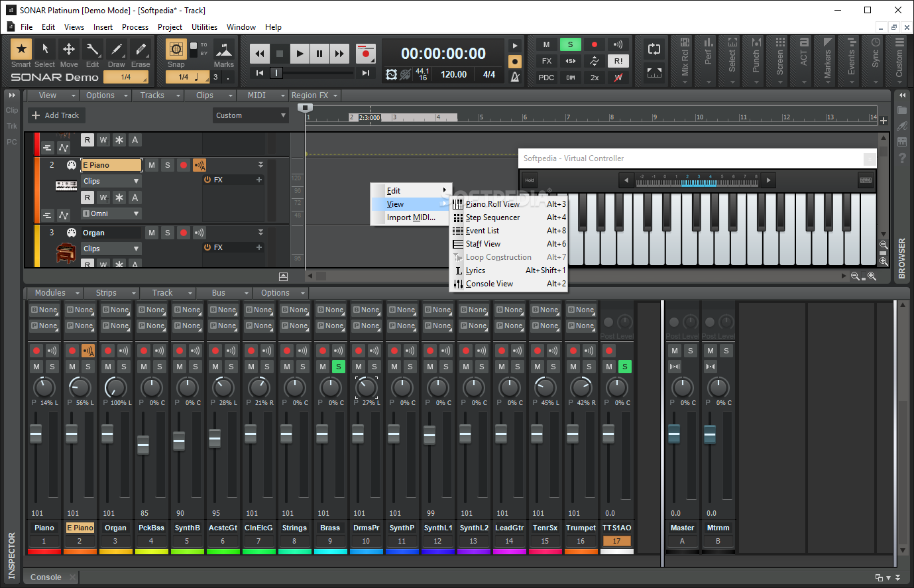914x588 pixels.
Task: Select the Draw pencil tool
Action: coord(117,49)
